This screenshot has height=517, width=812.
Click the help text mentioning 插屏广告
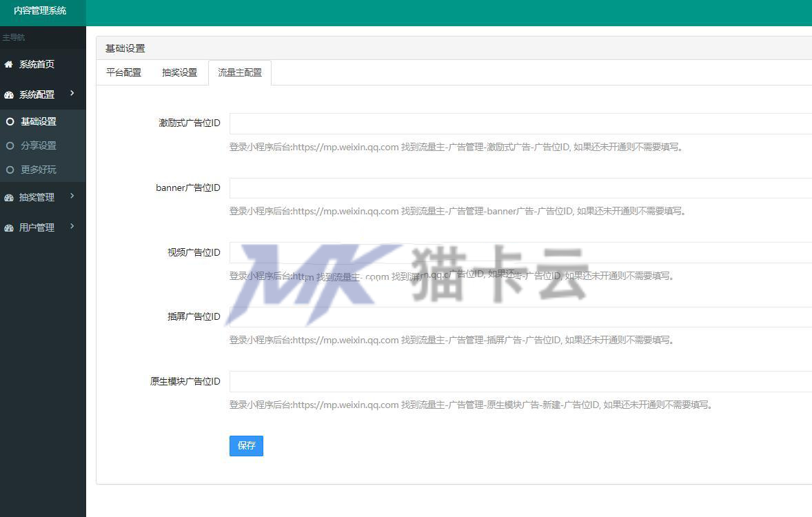pyautogui.click(x=453, y=341)
